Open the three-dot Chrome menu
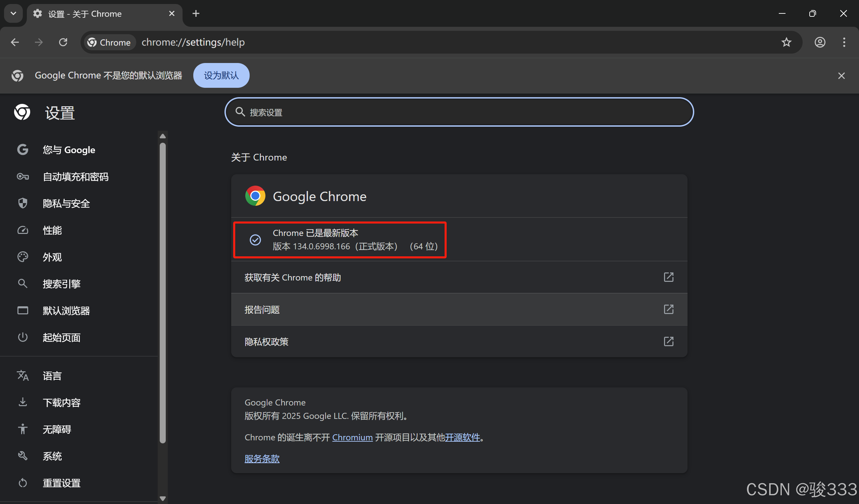This screenshot has width=859, height=504. coord(844,42)
